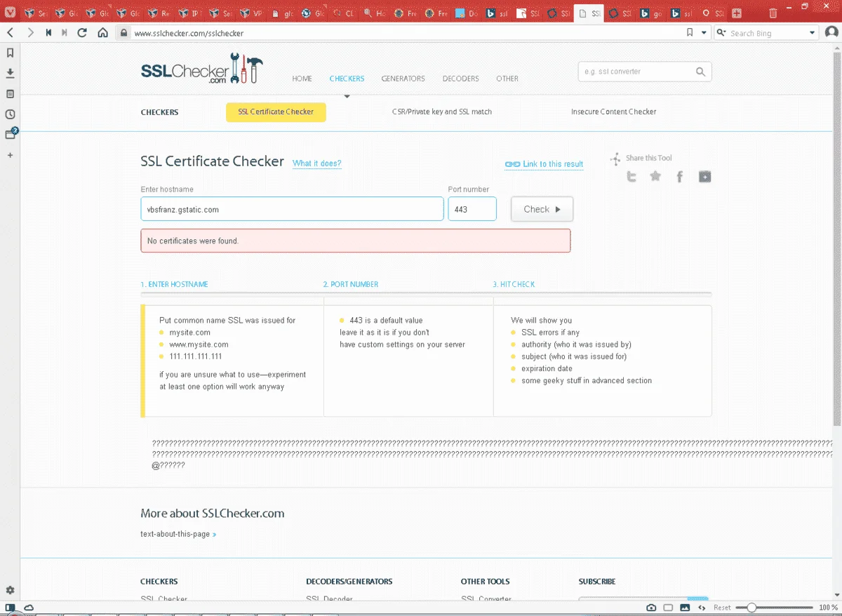The image size is (842, 616).
Task: Open the GENERATORS navigation item
Action: 403,79
